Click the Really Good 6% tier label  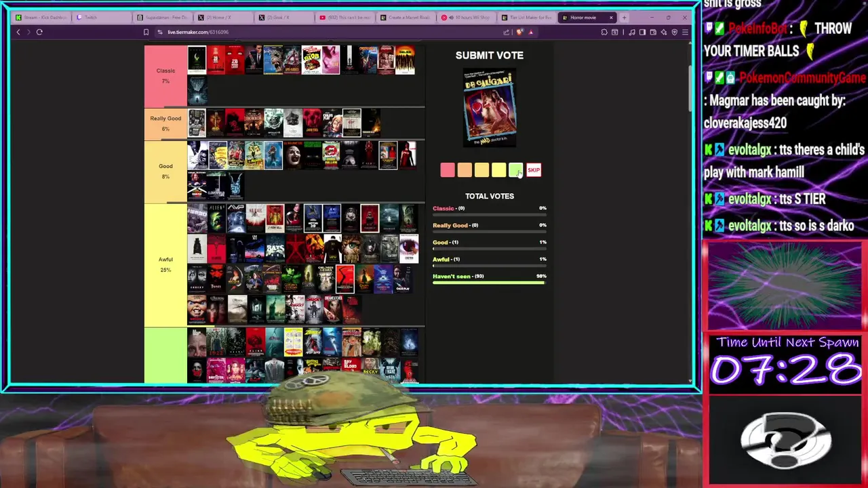(x=165, y=123)
